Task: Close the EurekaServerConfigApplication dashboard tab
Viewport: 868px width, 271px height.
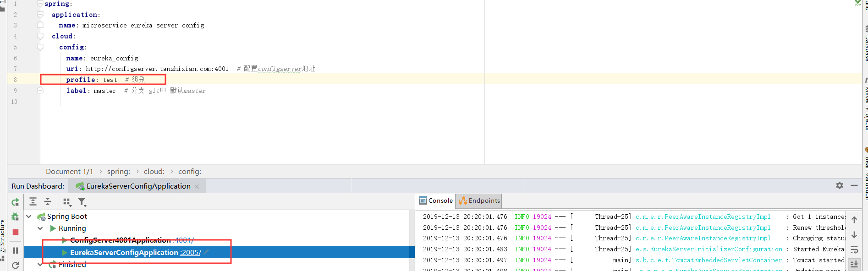Action: [197, 186]
